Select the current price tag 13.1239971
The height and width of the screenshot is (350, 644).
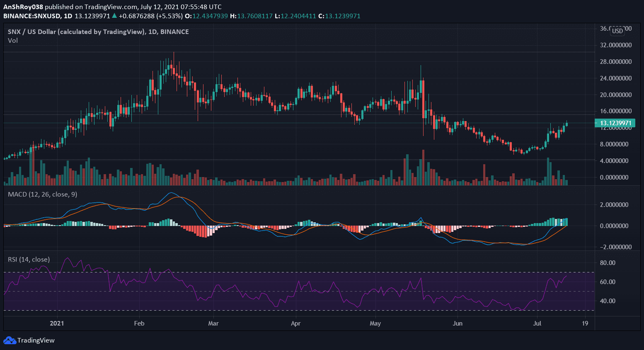615,123
